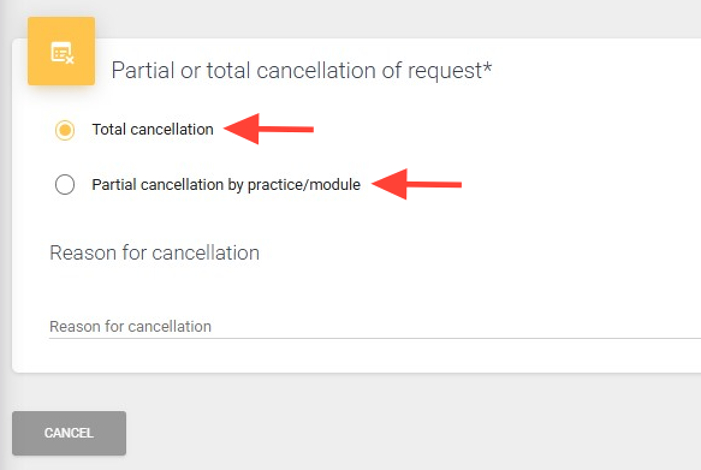This screenshot has width=701, height=470.
Task: Select the Total cancellation radio button
Action: pos(65,130)
